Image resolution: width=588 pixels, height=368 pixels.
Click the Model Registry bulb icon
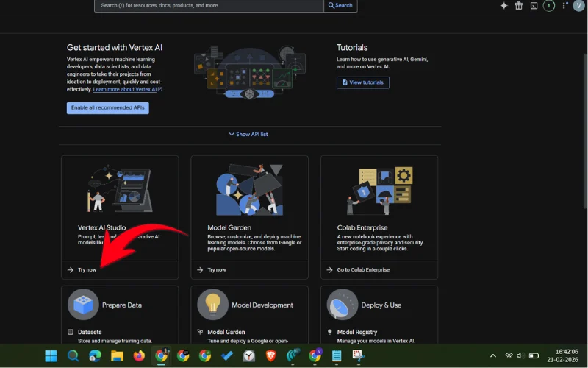(329, 333)
